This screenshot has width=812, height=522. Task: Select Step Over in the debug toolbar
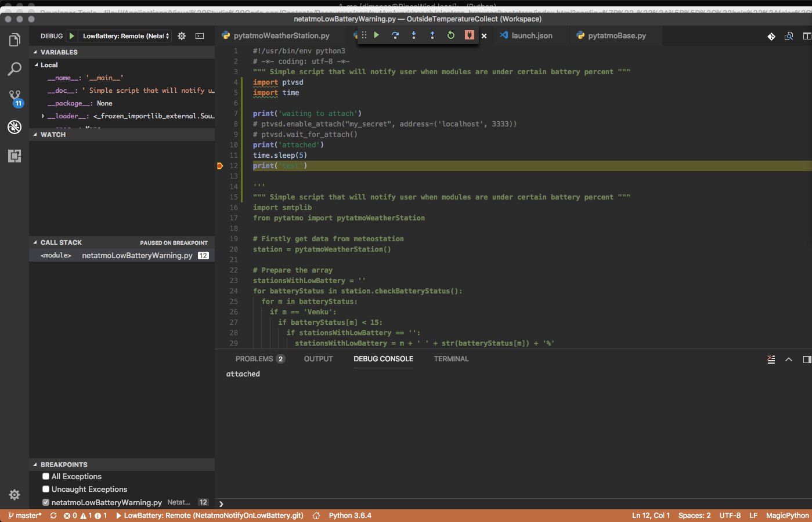[x=395, y=35]
